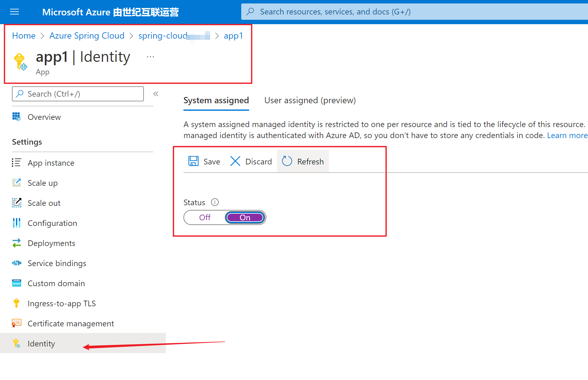Click the Save disk icon
This screenshot has height=380, width=588.
[x=193, y=161]
